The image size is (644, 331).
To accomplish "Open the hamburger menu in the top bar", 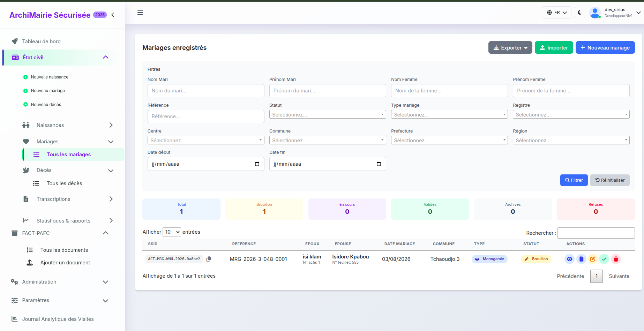I will [x=140, y=13].
